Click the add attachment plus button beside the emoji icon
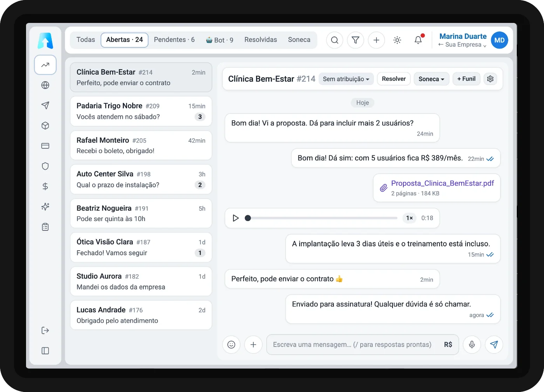544x392 pixels. 253,345
